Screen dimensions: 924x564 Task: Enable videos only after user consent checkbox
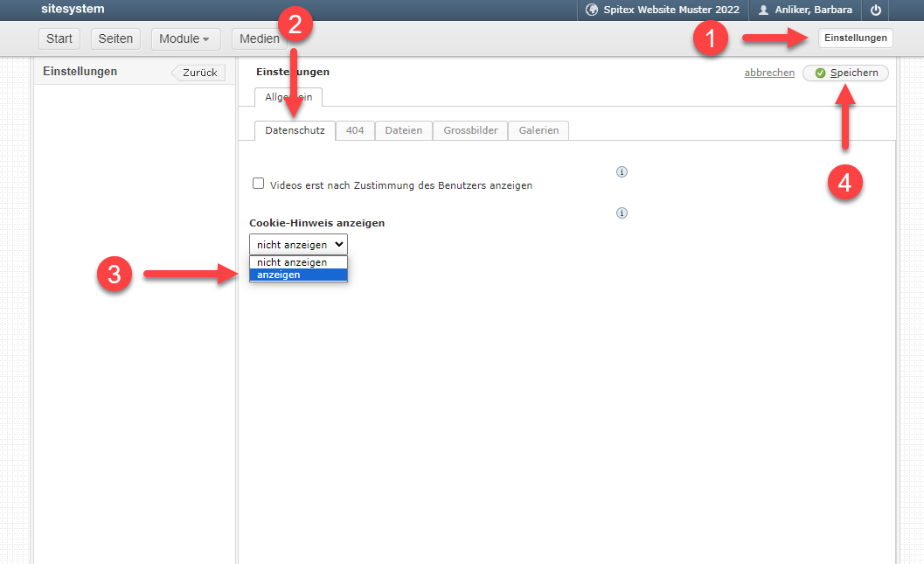coord(258,184)
